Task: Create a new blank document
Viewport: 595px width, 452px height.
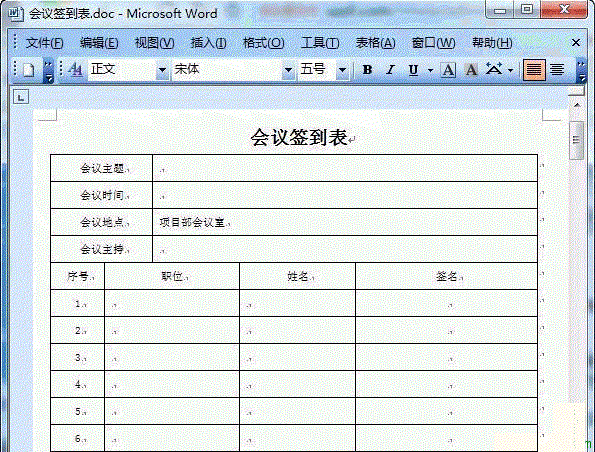Action: pos(28,70)
